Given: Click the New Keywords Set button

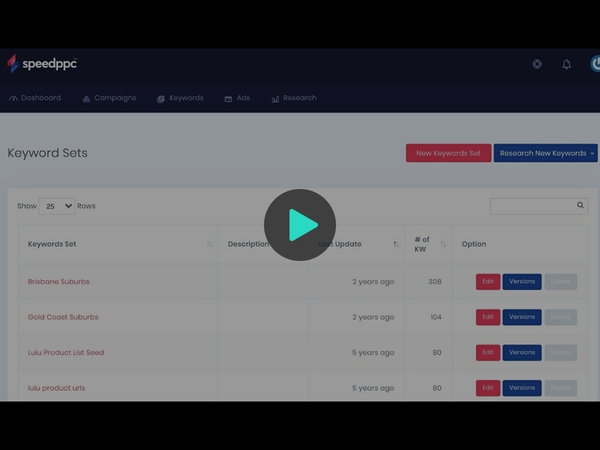Looking at the screenshot, I should (448, 153).
